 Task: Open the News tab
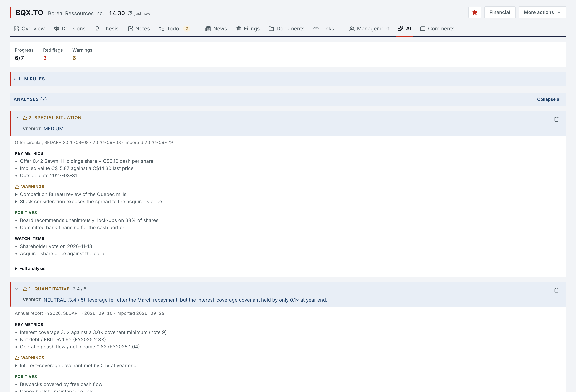coord(216,28)
